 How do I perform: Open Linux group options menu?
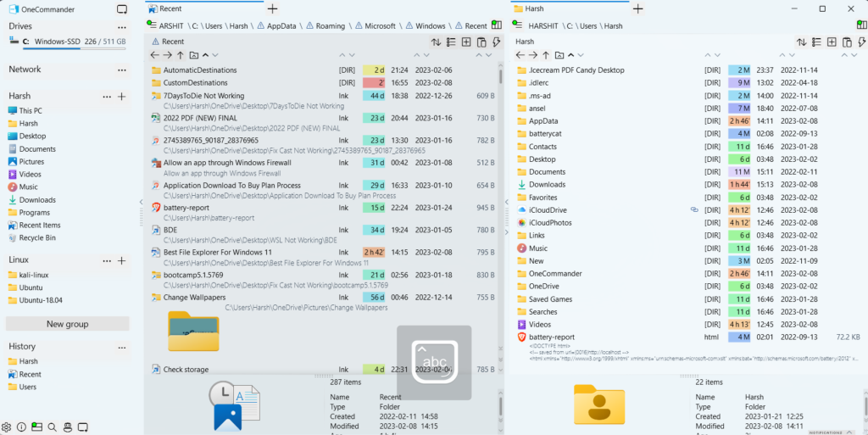click(107, 260)
